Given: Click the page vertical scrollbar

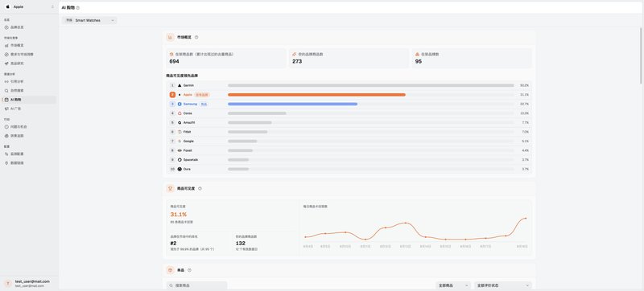Looking at the screenshot, I should point(641,55).
